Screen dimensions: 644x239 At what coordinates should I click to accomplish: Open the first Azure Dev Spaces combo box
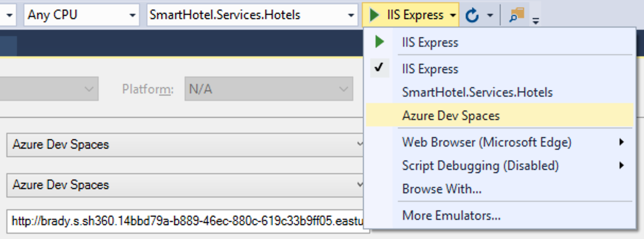186,144
